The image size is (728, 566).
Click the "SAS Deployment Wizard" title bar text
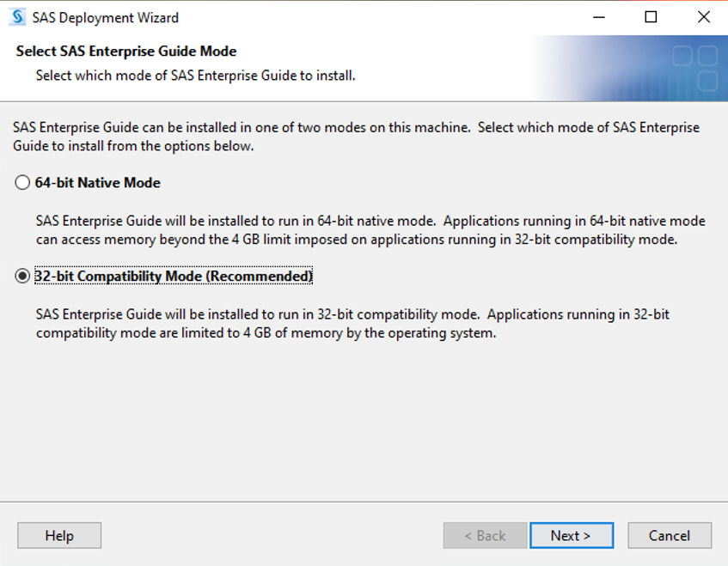click(103, 16)
